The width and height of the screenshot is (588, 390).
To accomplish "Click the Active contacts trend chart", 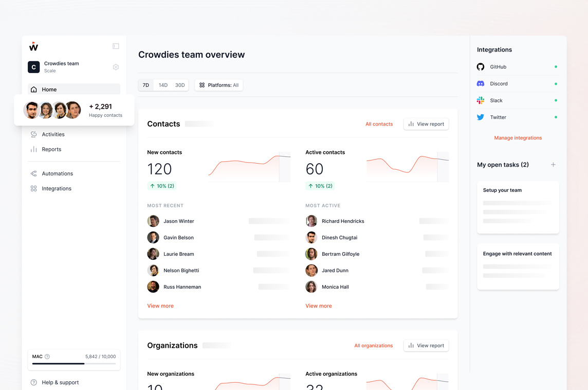I will click(x=408, y=167).
